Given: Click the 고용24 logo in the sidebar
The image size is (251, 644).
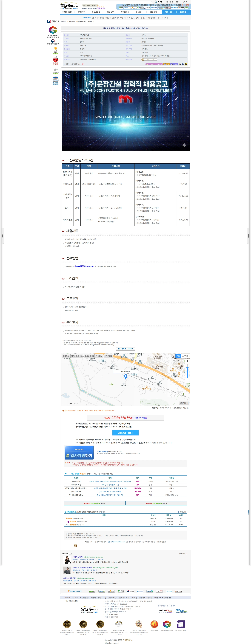Looking at the screenshot, I should [x=53, y=21].
